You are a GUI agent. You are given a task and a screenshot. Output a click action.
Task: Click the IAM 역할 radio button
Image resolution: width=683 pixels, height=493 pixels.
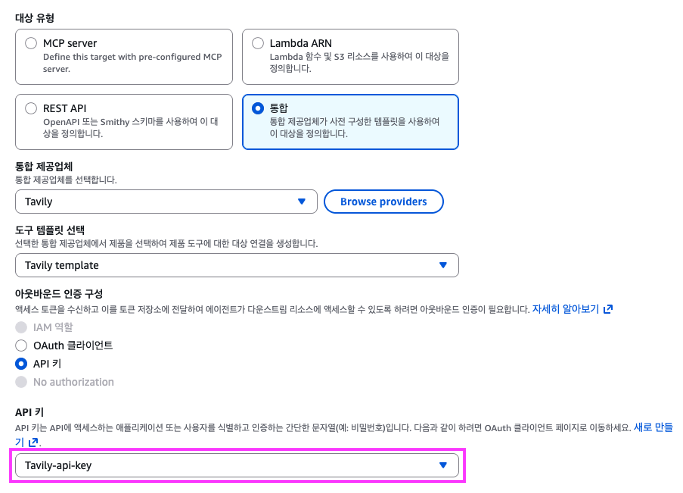click(x=22, y=327)
